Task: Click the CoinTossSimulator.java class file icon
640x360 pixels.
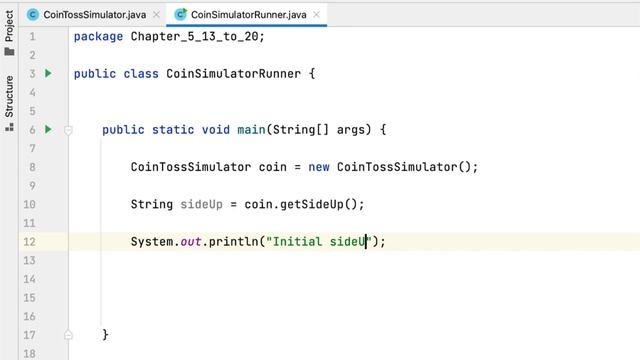Action: coord(33,15)
